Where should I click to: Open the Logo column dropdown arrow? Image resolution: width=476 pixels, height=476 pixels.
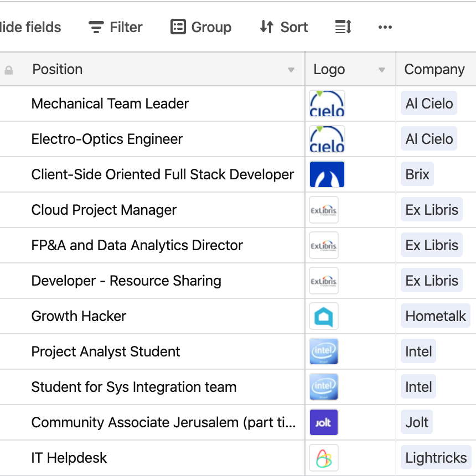coord(381,70)
